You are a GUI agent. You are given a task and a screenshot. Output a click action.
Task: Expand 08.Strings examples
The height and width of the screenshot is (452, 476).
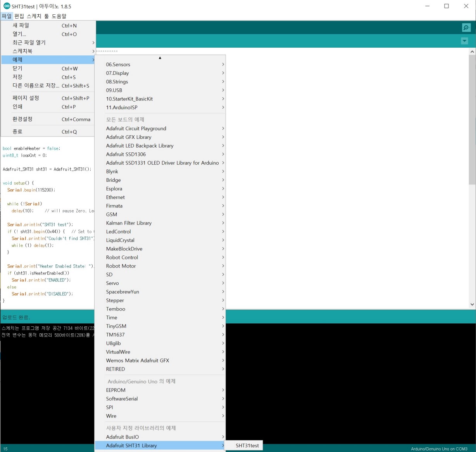(x=160, y=81)
